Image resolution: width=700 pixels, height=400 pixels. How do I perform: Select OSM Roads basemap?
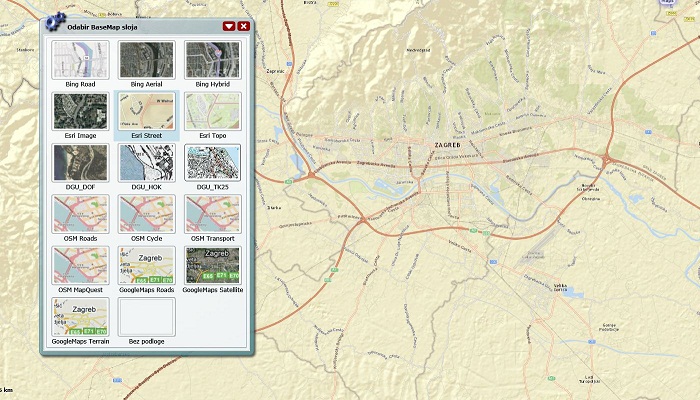tap(80, 214)
